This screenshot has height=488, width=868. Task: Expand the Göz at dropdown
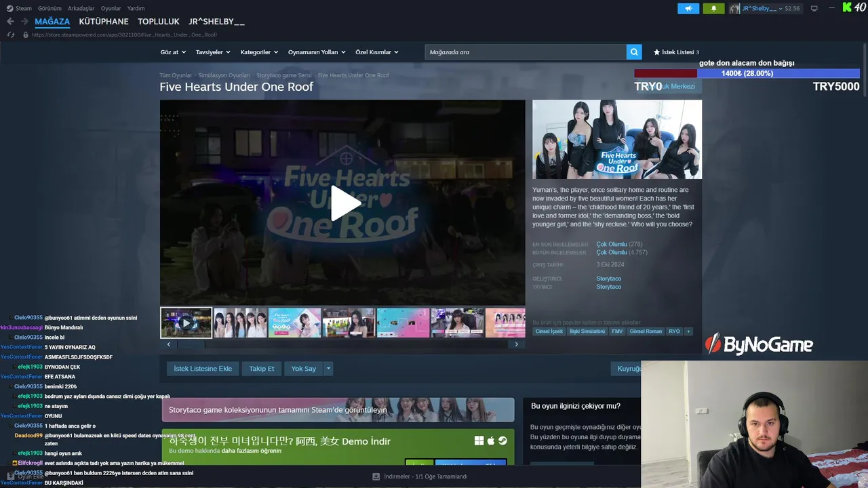173,52
